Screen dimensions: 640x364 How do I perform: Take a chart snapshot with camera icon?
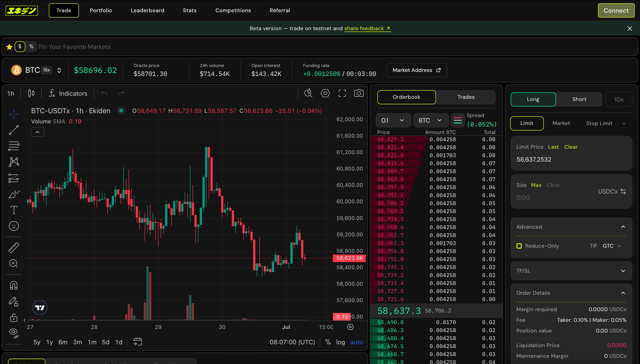pos(359,93)
